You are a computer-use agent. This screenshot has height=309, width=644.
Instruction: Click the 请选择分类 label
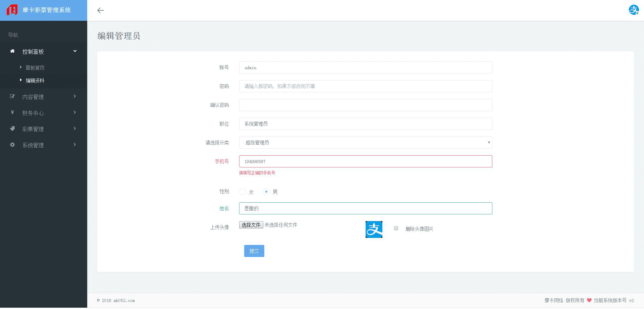217,143
